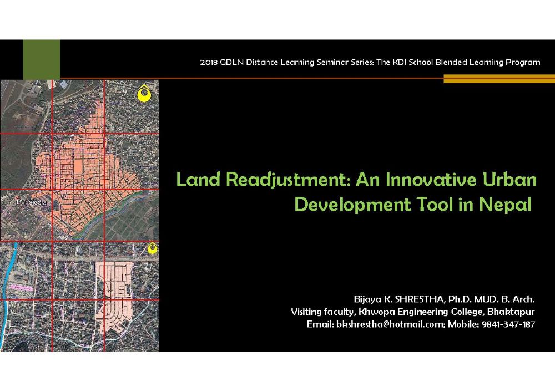Click the lower yellow location marker on the map
Image resolution: width=555 pixels, height=392 pixels.
tap(152, 248)
